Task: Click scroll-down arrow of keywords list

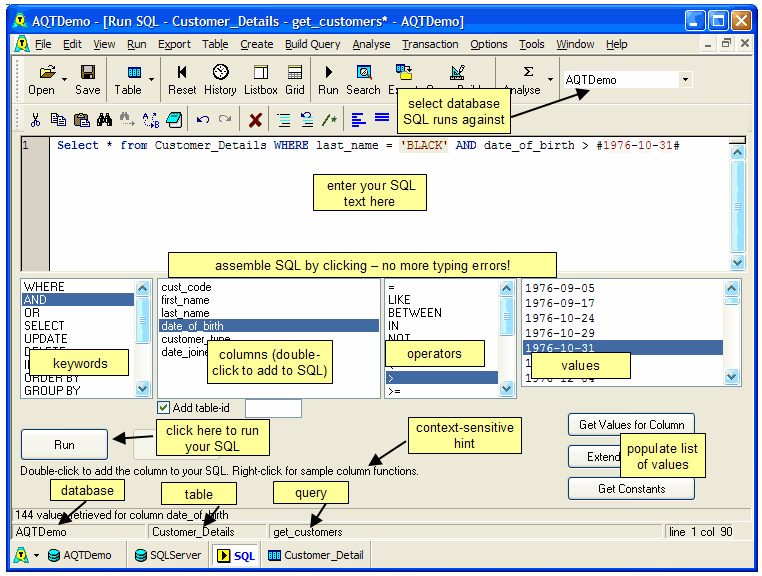Action: (142, 388)
